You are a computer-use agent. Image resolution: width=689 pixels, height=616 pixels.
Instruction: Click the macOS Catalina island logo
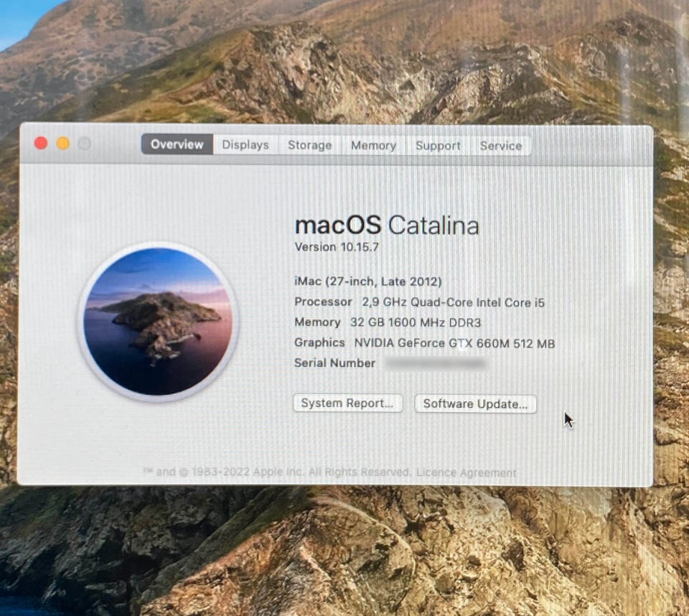(x=159, y=322)
